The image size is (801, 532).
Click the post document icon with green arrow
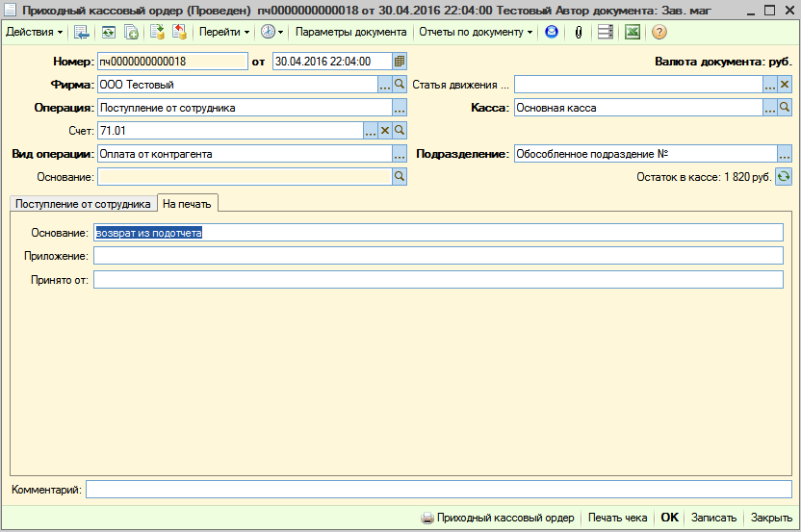tap(157, 32)
